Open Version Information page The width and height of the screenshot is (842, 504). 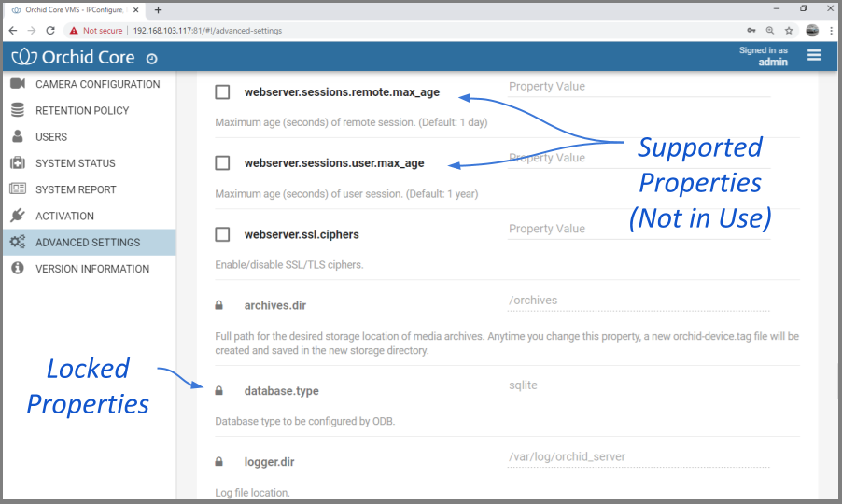coord(92,269)
